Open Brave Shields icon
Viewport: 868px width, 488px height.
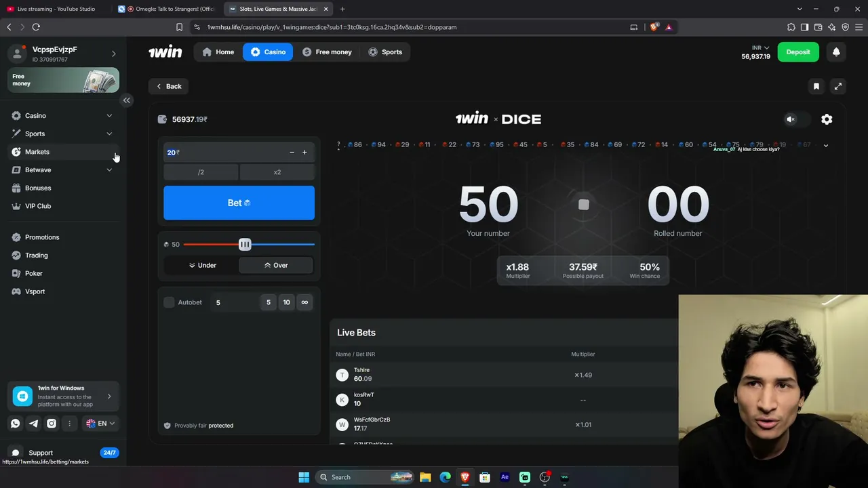[654, 27]
